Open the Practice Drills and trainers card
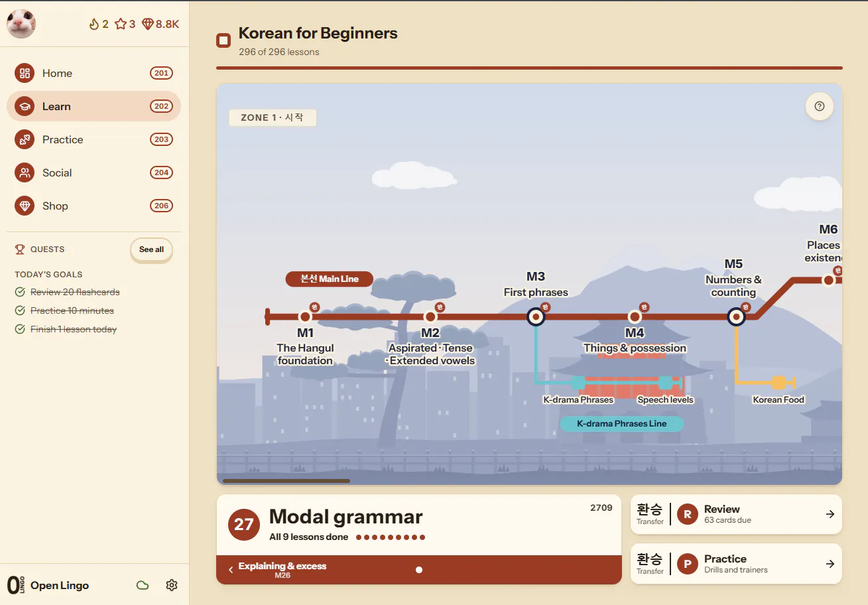Screen dimensions: 868x605 [x=736, y=564]
